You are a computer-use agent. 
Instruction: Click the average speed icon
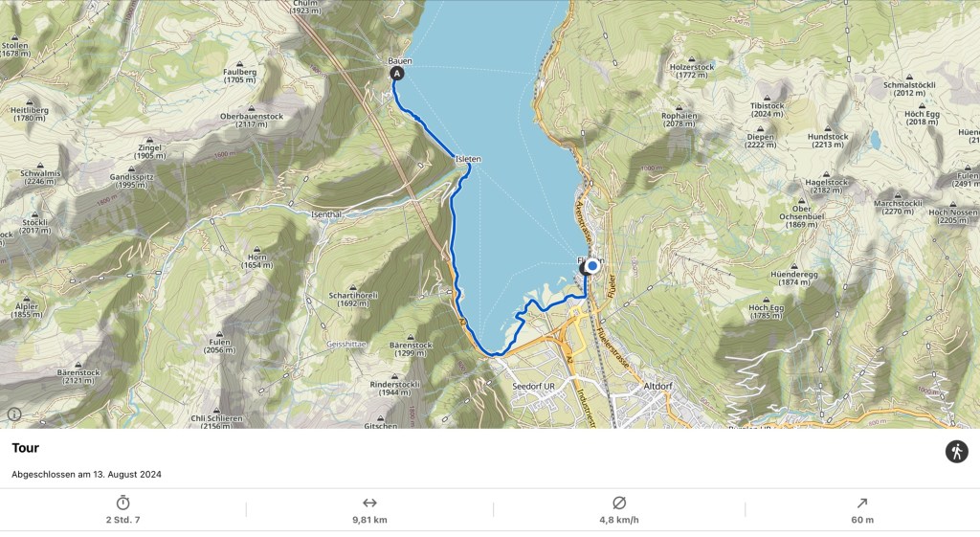coord(619,503)
